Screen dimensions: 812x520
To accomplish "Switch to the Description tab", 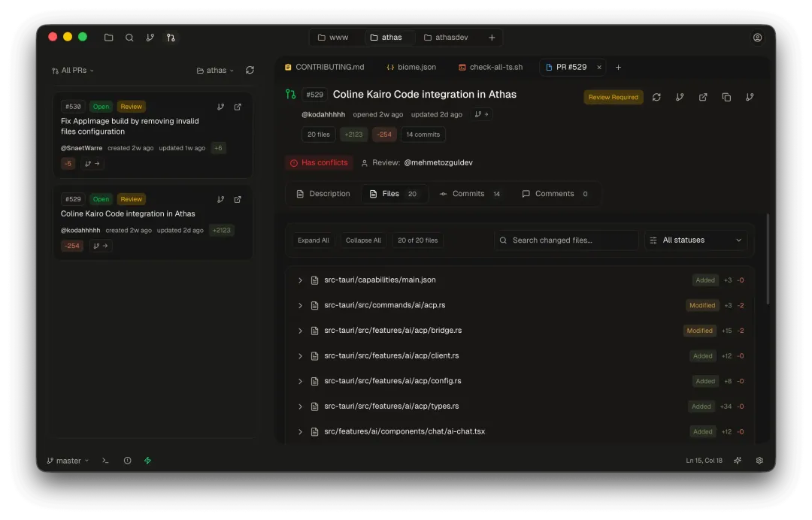I will click(323, 194).
